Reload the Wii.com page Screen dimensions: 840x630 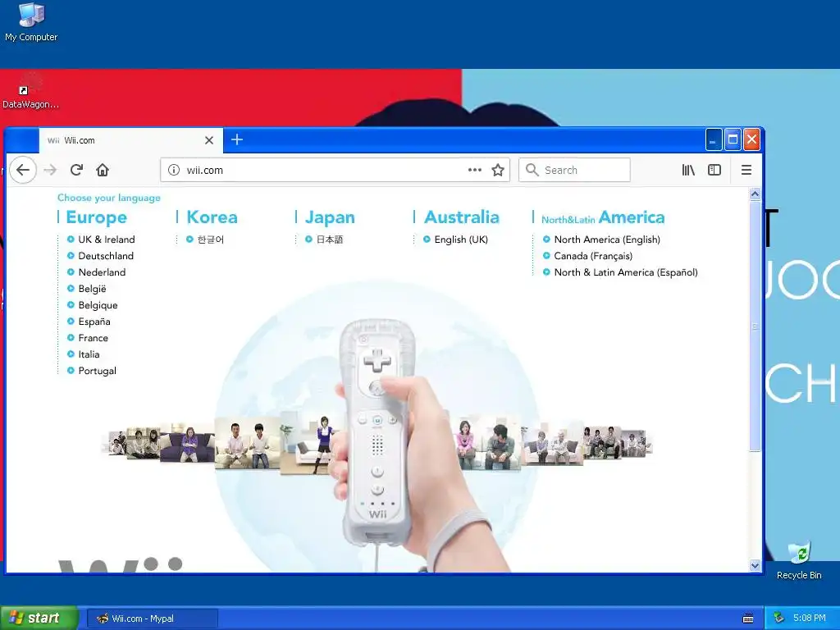76,170
